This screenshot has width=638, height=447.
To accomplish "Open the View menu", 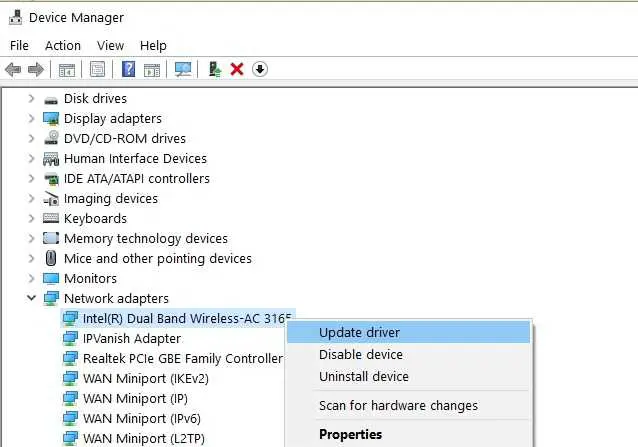I will [x=110, y=46].
